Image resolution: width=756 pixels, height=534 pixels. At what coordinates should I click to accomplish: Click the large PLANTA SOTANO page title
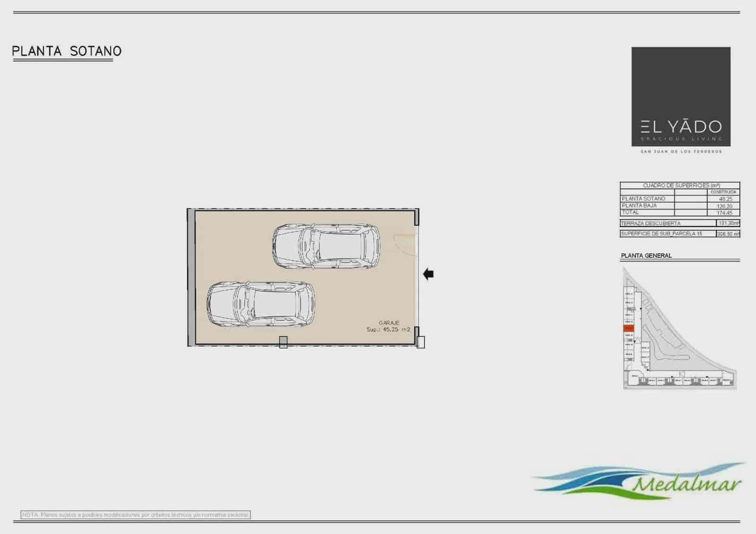67,51
